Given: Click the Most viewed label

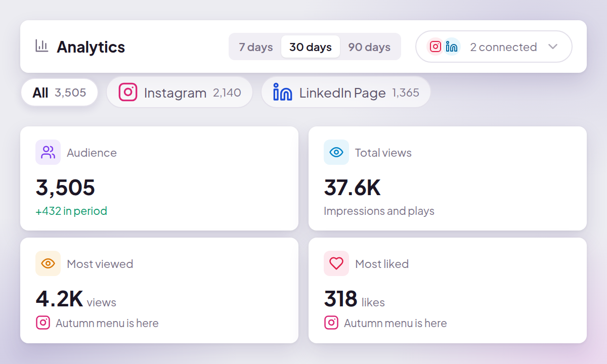Looking at the screenshot, I should click(100, 264).
